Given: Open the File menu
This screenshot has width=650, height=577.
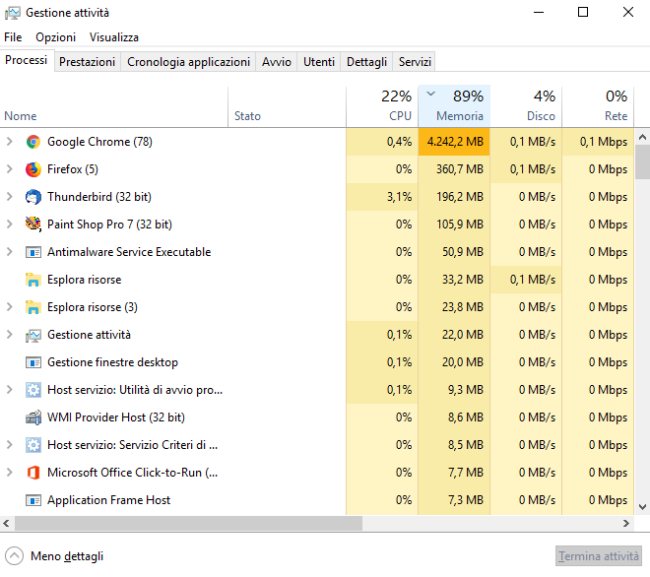Looking at the screenshot, I should pos(13,37).
